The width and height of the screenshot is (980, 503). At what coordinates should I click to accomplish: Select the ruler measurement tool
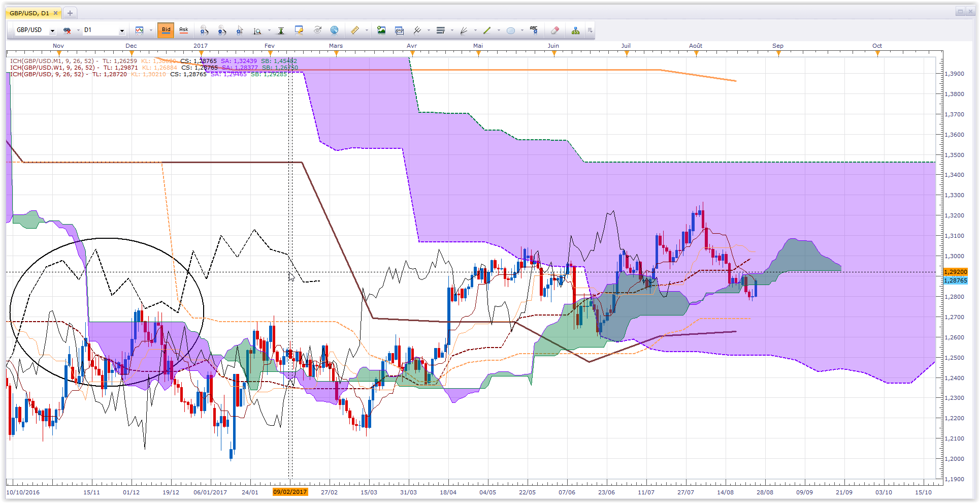click(355, 30)
